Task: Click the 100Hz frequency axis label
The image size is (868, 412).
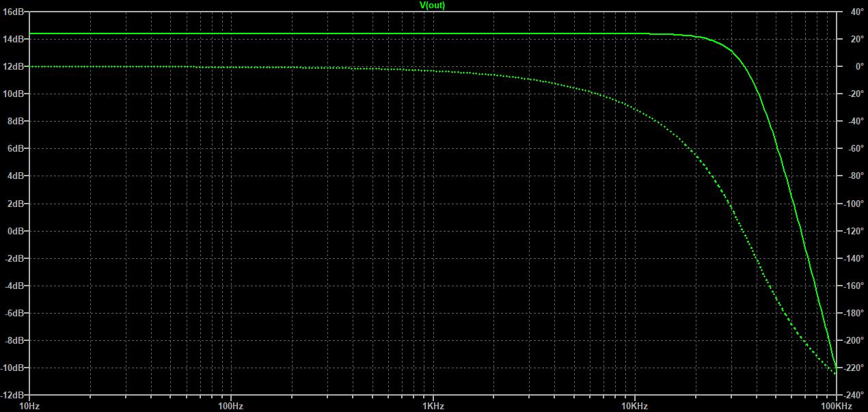Action: coord(231,406)
